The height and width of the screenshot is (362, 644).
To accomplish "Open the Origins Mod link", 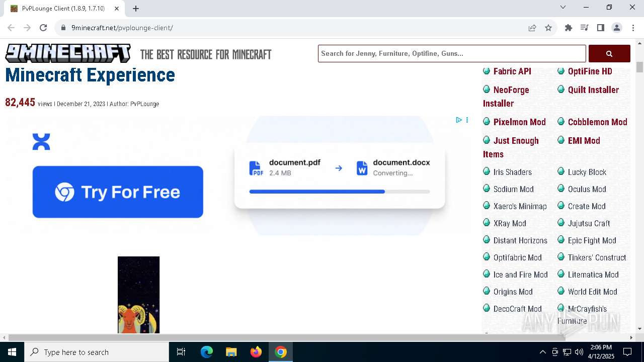I will coord(513,292).
